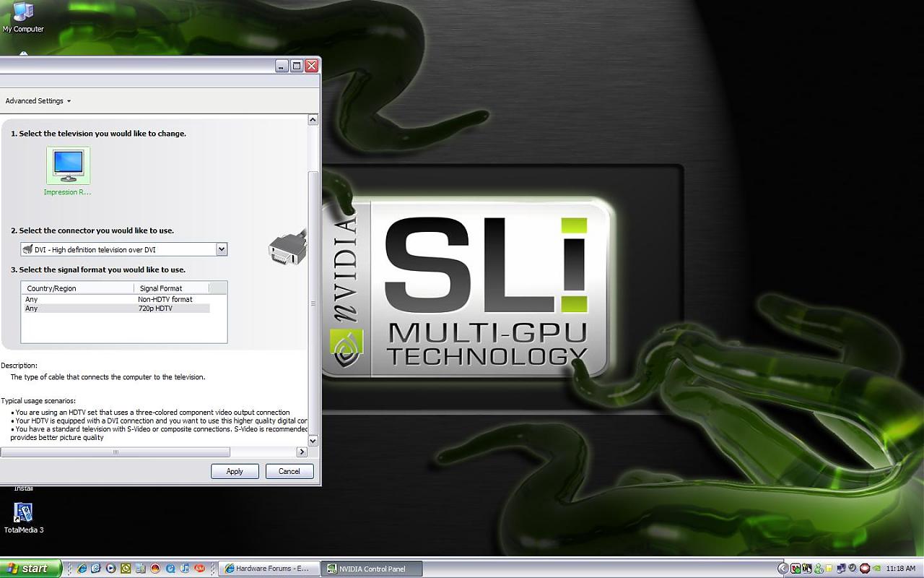This screenshot has width=924, height=578.
Task: Click the Signal Format column header
Action: click(161, 288)
